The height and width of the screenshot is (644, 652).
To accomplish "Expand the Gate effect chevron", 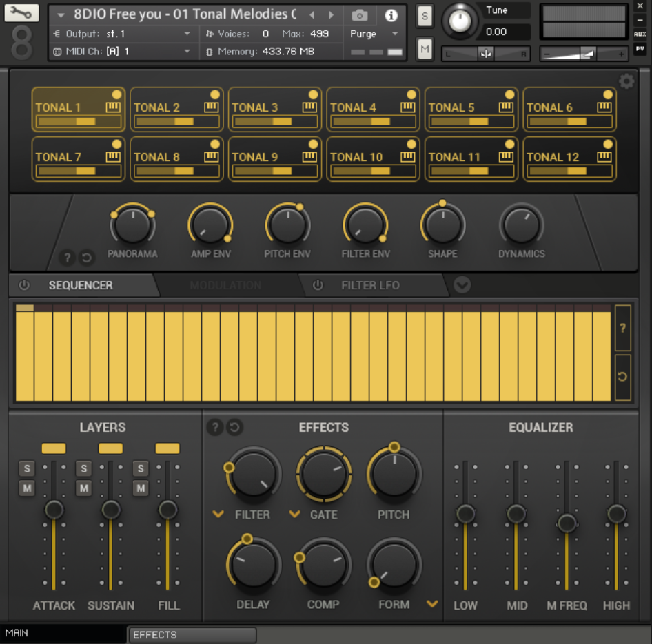I will tap(295, 515).
